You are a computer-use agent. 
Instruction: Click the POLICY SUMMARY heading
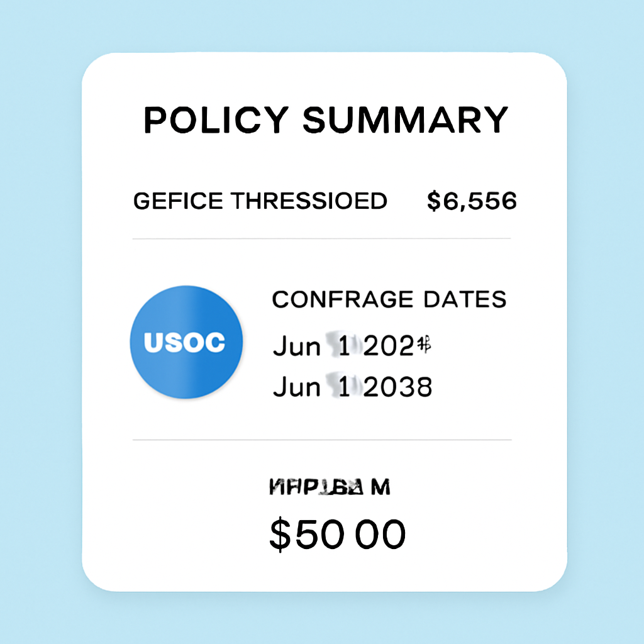(x=325, y=119)
